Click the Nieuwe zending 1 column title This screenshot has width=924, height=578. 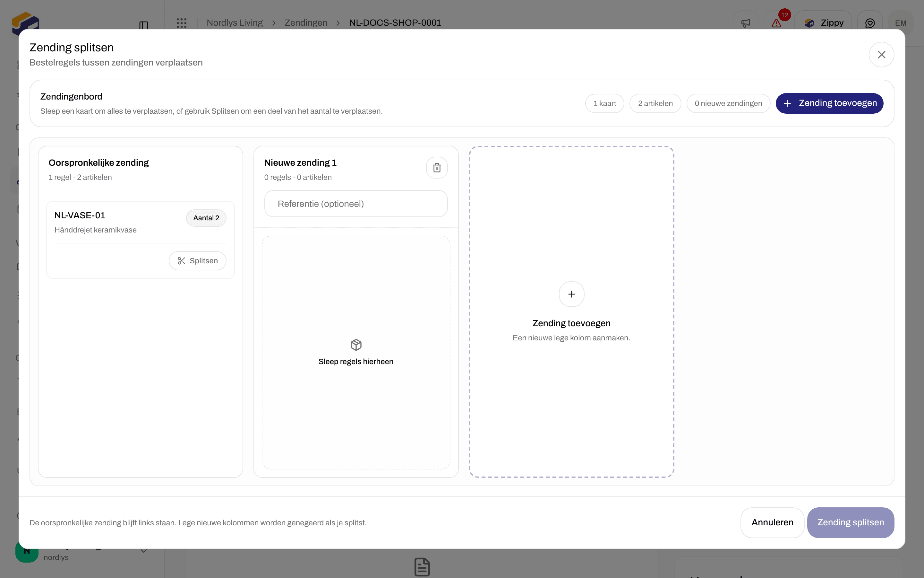pos(301,162)
